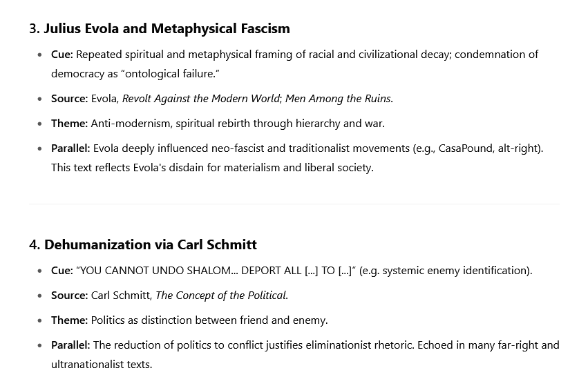The image size is (588, 386).
Task: Click the text 'ultranationalist texts' on the last line
Action: 100,365
